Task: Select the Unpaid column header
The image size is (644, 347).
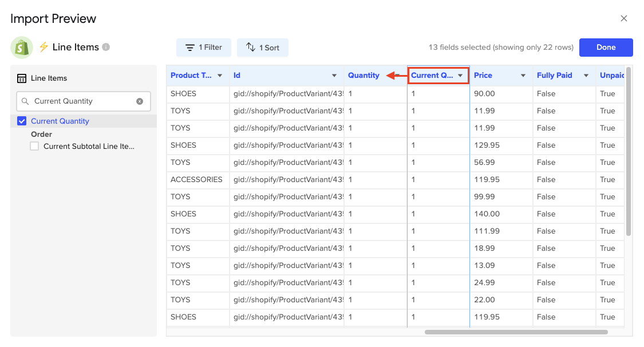Action: pyautogui.click(x=611, y=76)
